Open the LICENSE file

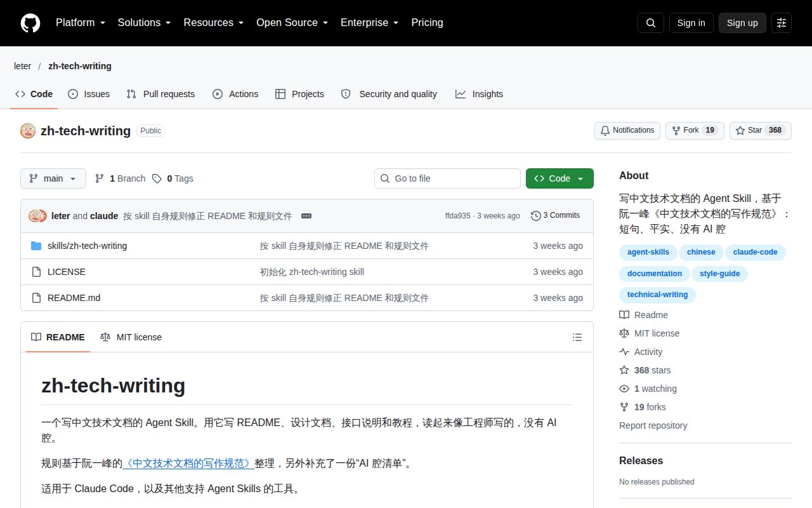click(x=67, y=272)
